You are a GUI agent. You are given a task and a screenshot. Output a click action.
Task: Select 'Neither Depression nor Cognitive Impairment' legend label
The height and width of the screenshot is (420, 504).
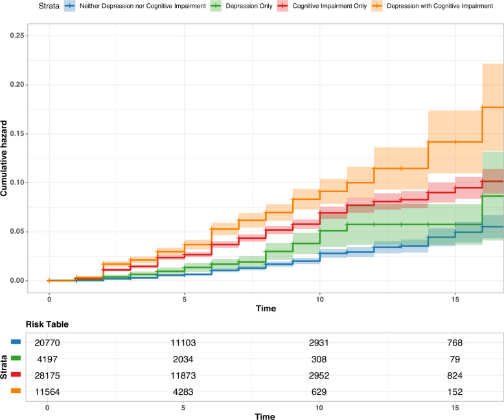(143, 6)
